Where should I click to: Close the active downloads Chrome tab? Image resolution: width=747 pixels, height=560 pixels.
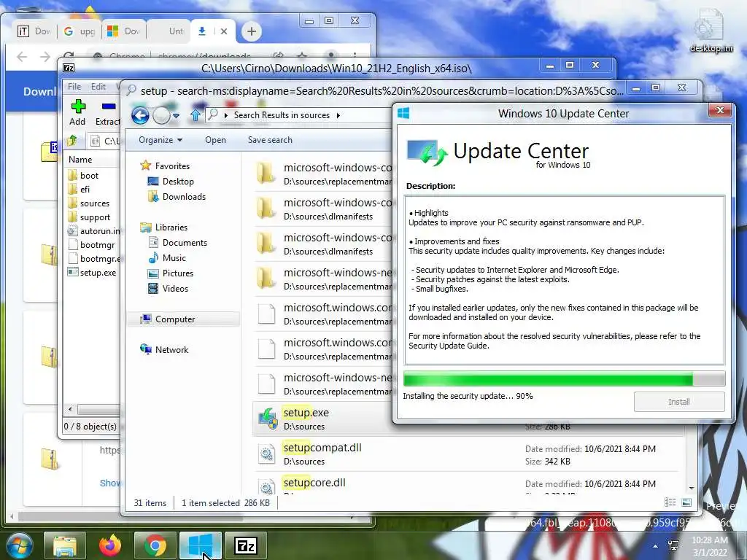(x=224, y=31)
